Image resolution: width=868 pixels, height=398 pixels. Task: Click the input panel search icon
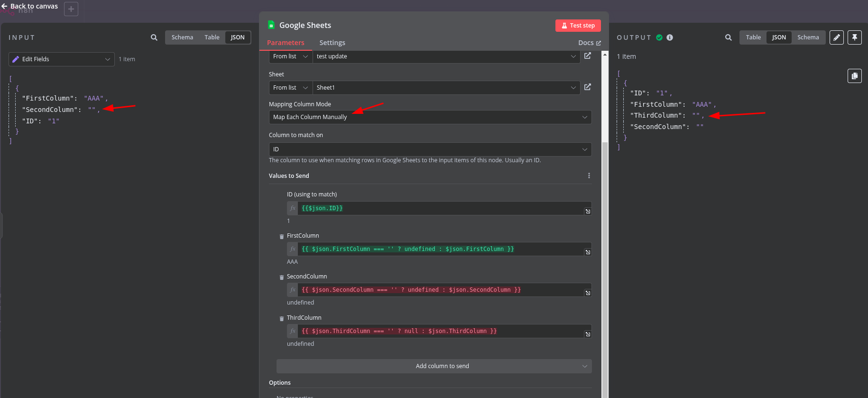pos(154,37)
